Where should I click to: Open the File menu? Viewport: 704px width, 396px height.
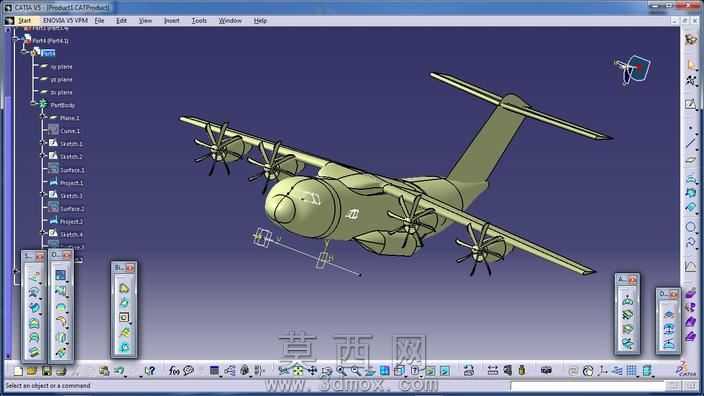(x=99, y=21)
